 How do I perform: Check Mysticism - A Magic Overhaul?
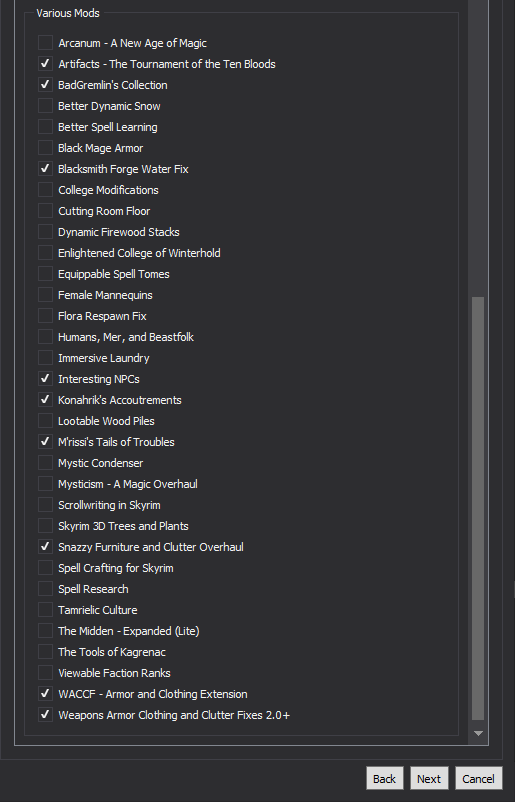point(46,483)
